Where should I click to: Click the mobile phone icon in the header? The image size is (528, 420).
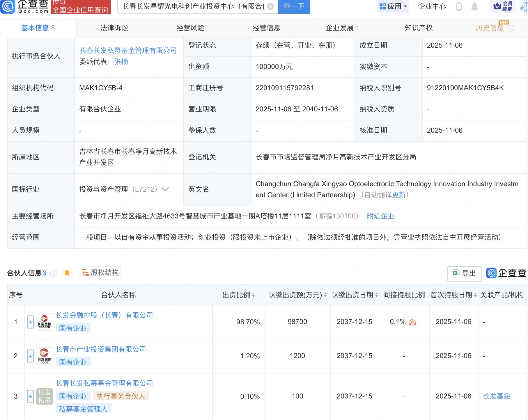(x=459, y=6)
